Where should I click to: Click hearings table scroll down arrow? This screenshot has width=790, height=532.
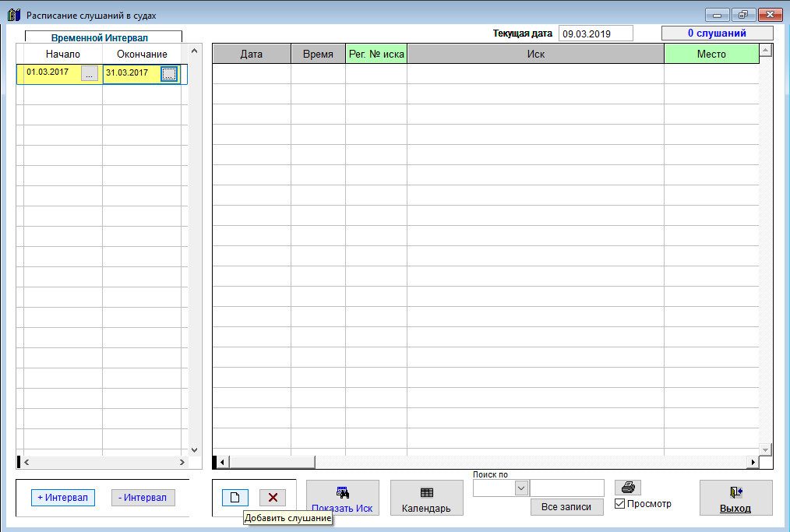(x=765, y=449)
